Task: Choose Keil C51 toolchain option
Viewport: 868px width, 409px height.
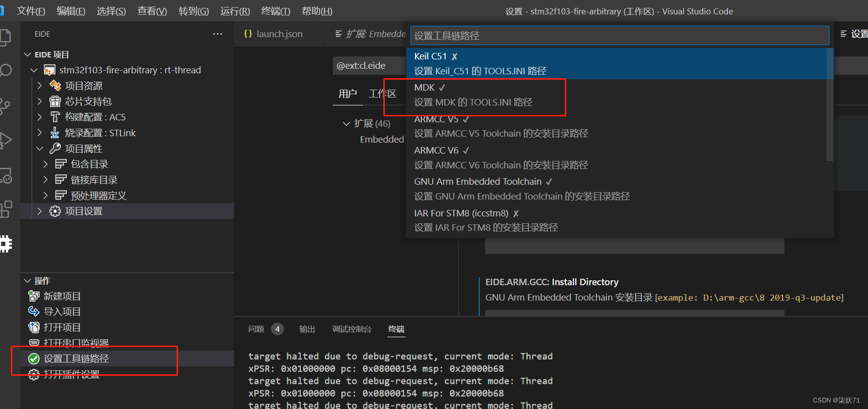Action: [620, 63]
